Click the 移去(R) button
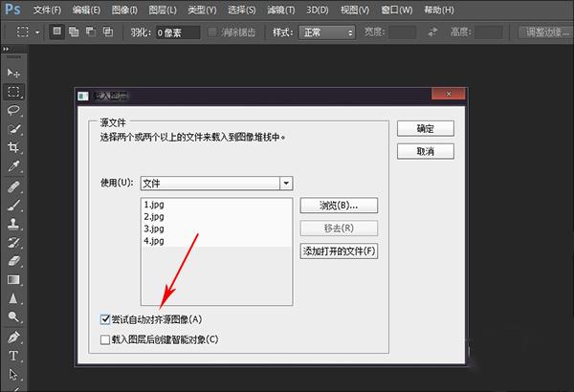The height and width of the screenshot is (392, 574). pyautogui.click(x=339, y=228)
